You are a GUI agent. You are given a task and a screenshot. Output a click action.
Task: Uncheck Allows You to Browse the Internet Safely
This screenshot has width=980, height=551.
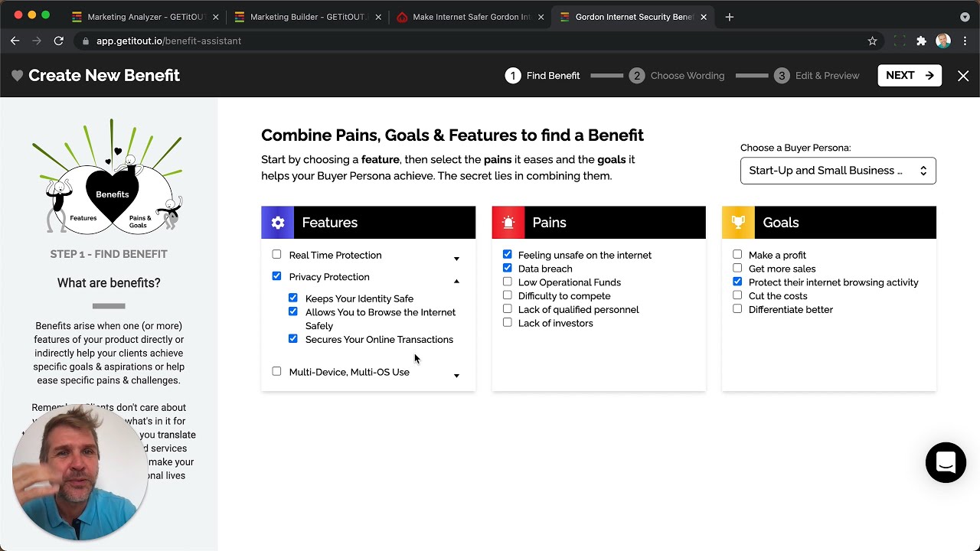pos(292,311)
